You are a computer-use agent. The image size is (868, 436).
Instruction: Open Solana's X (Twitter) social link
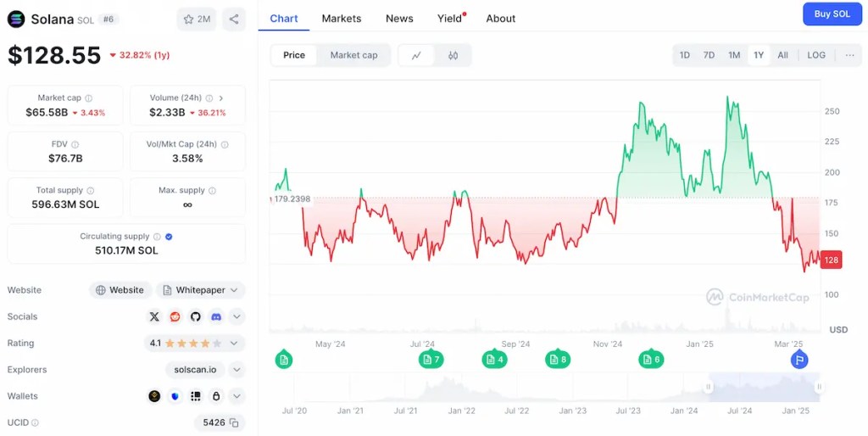(154, 316)
